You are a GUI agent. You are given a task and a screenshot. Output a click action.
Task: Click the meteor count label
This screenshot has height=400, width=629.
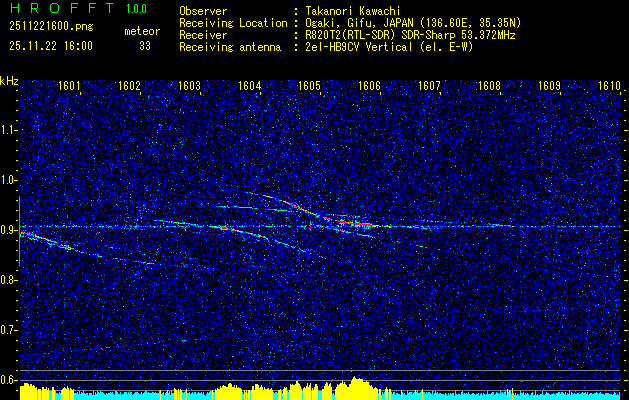pos(142,31)
